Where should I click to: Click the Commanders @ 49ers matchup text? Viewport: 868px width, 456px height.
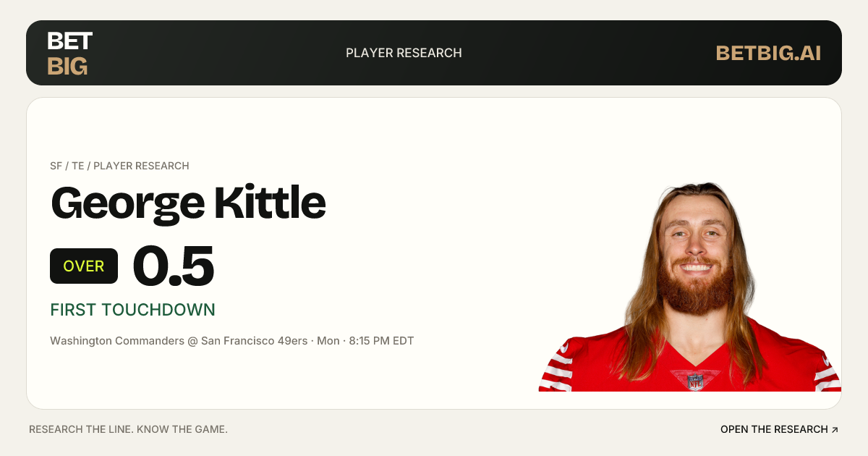(231, 340)
